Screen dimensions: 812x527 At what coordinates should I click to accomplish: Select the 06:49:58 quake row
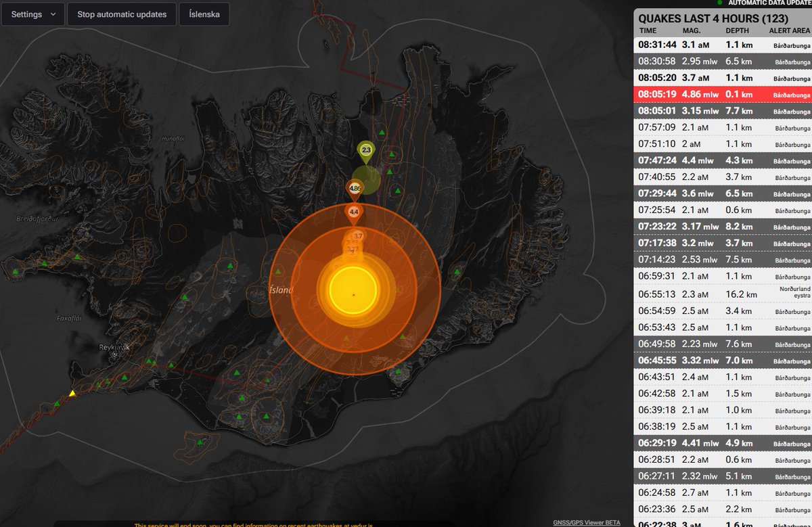[722, 344]
